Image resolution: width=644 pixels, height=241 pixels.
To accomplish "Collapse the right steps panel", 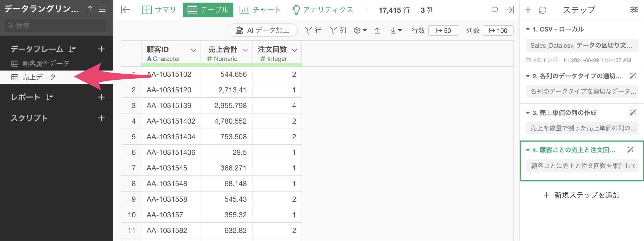I will pos(509,10).
